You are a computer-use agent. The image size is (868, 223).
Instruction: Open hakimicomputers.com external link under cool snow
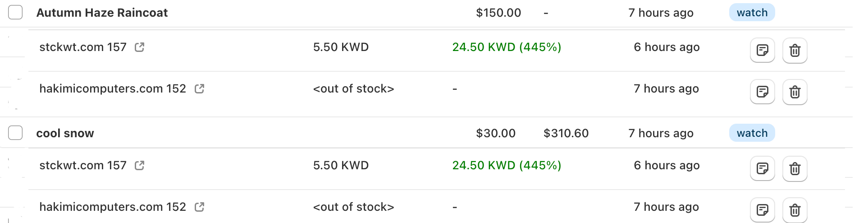199,207
